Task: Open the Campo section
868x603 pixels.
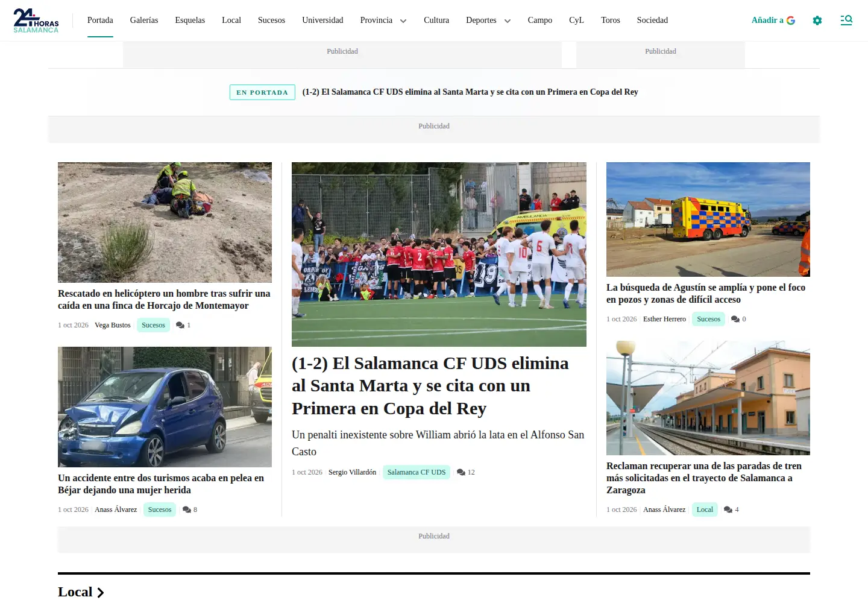Action: (x=540, y=21)
